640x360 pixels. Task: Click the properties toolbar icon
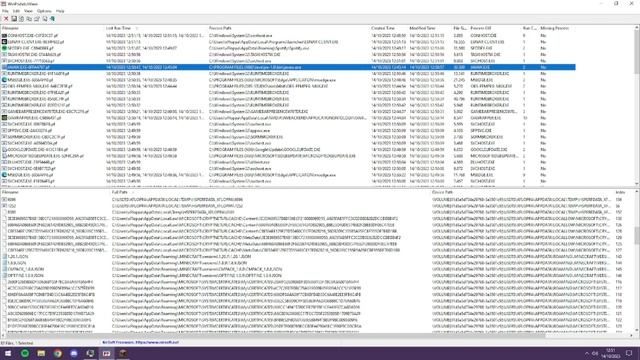37,19
